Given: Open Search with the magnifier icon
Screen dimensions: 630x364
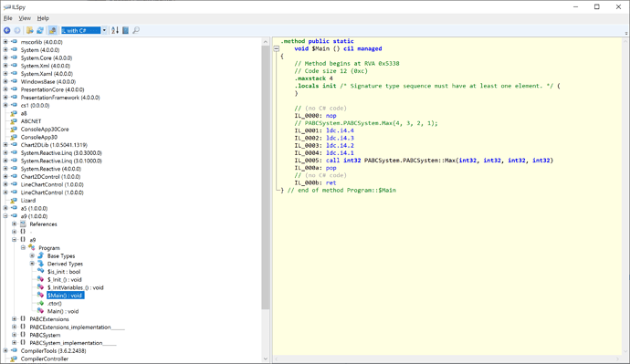Looking at the screenshot, I should click(x=136, y=30).
